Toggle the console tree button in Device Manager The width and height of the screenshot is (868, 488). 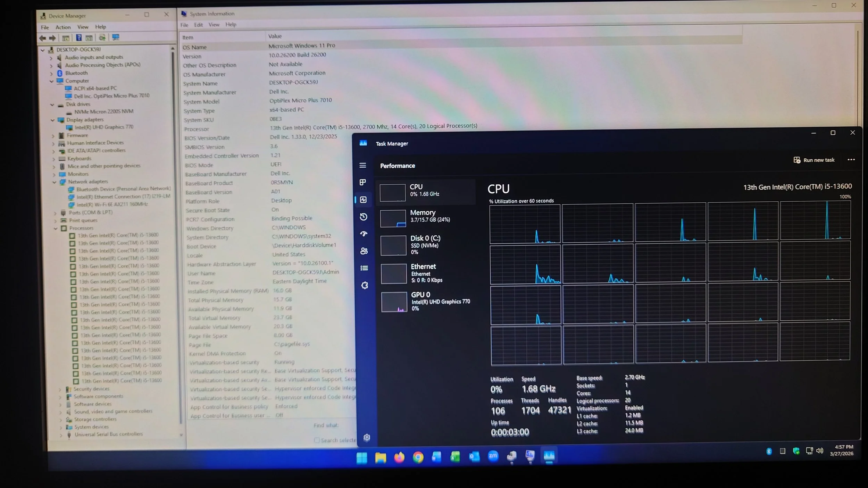pos(66,38)
